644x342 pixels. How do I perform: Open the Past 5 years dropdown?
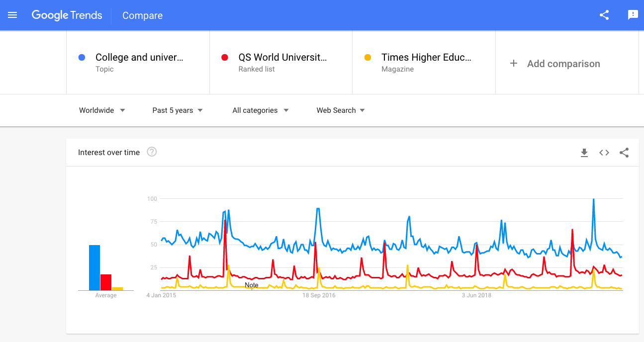(x=178, y=110)
